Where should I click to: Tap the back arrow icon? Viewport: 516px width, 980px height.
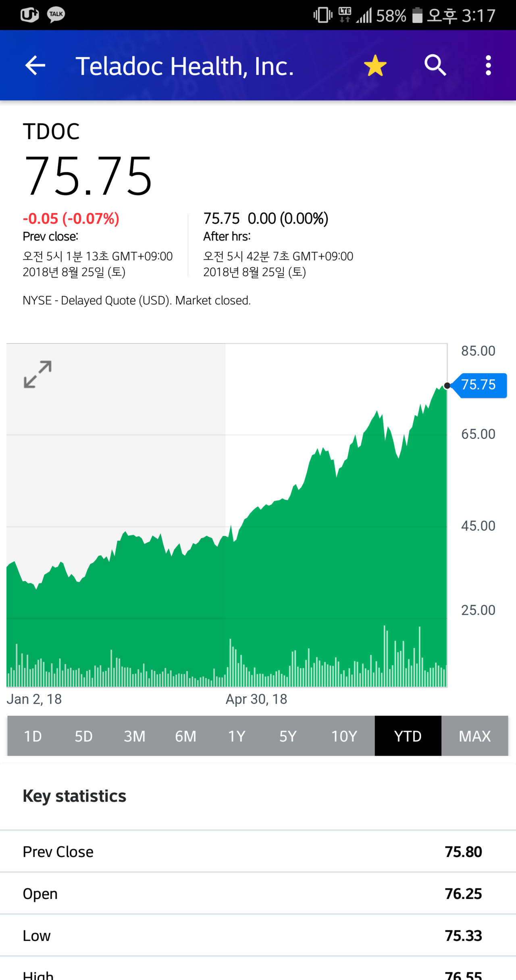coord(35,65)
